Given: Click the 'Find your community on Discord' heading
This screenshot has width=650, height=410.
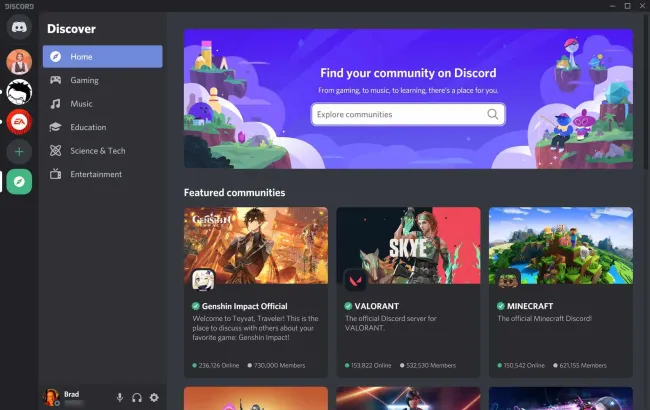Looking at the screenshot, I should click(408, 73).
